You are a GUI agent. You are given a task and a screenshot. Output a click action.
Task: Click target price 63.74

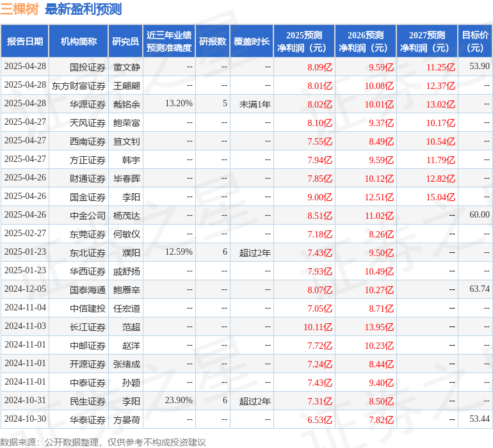[x=480, y=289]
